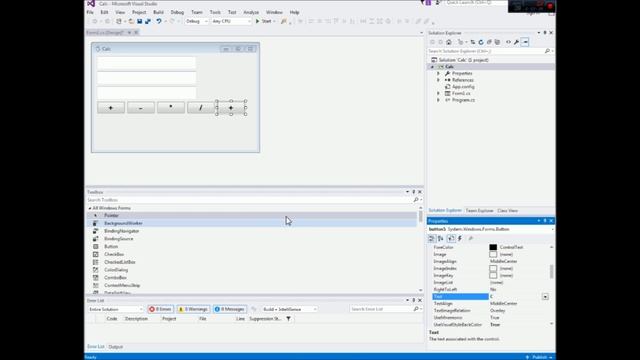This screenshot has height=360, width=640.
Task: Click the plus button on the Calc form
Action: (x=111, y=108)
